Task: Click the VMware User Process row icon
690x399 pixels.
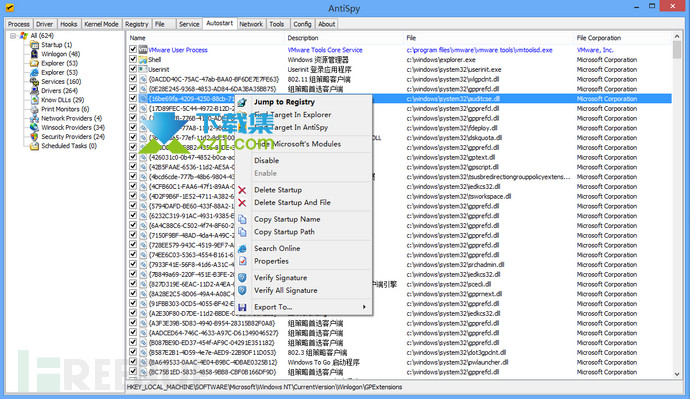Action: [143, 50]
